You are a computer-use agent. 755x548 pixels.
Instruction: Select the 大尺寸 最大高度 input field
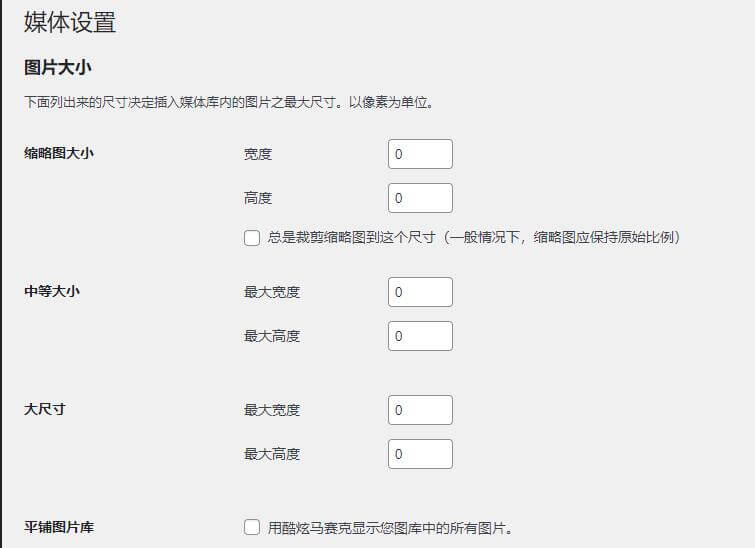tap(420, 454)
